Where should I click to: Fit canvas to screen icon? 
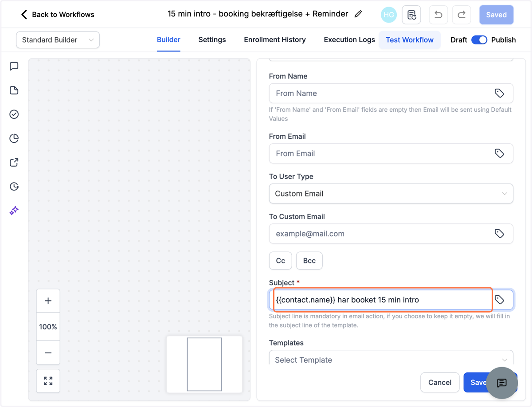click(x=48, y=381)
